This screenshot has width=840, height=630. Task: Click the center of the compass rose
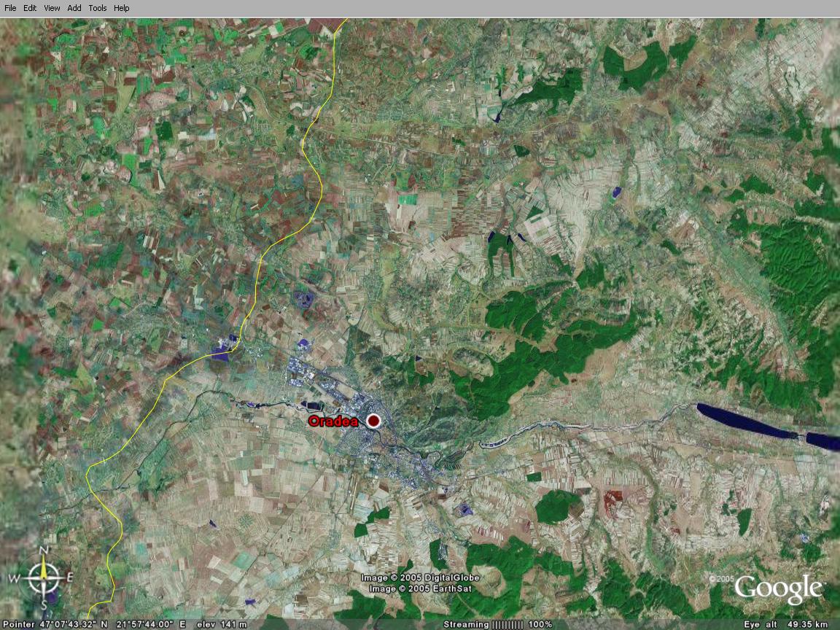44,577
